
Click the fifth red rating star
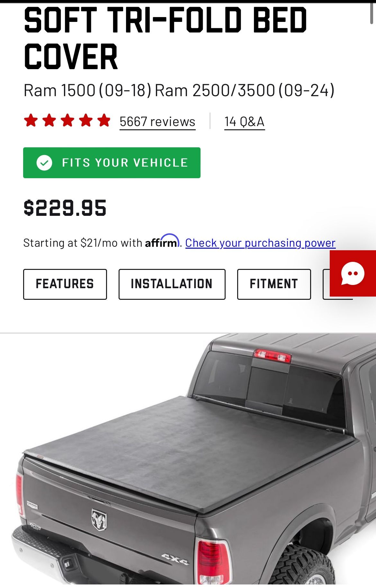[x=104, y=121]
